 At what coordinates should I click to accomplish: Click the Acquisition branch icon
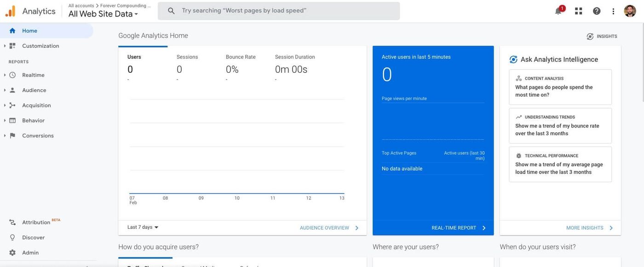pos(12,105)
